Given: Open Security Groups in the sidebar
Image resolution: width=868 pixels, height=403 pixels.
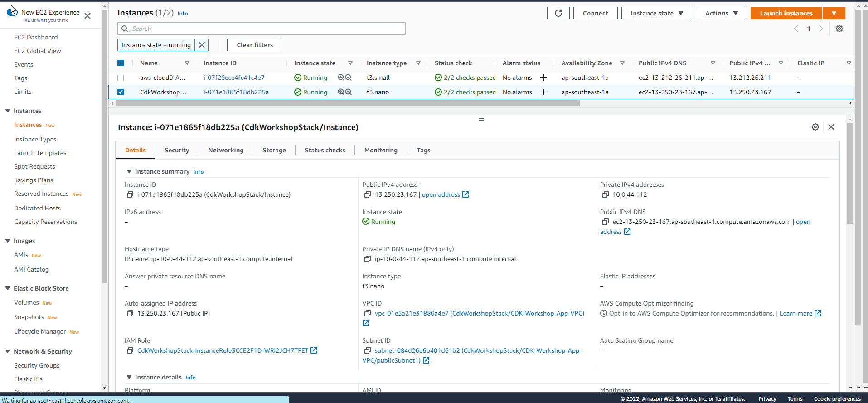Looking at the screenshot, I should [37, 365].
